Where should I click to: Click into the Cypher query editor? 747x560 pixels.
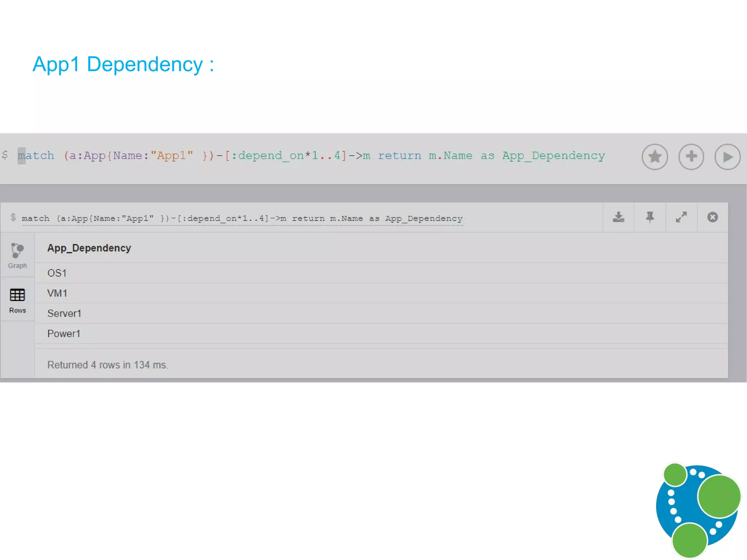[311, 156]
